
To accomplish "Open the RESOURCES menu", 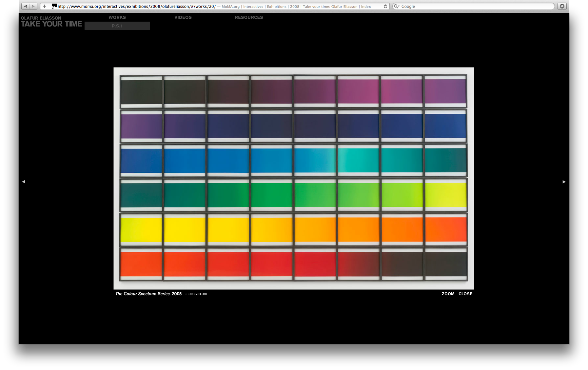I will 249,17.
